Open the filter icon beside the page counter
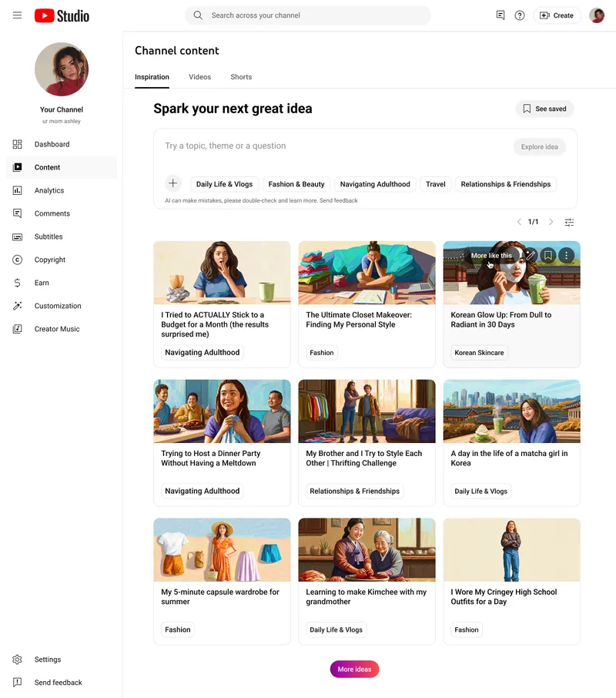Screen dimensions: 616x698 pos(569,222)
